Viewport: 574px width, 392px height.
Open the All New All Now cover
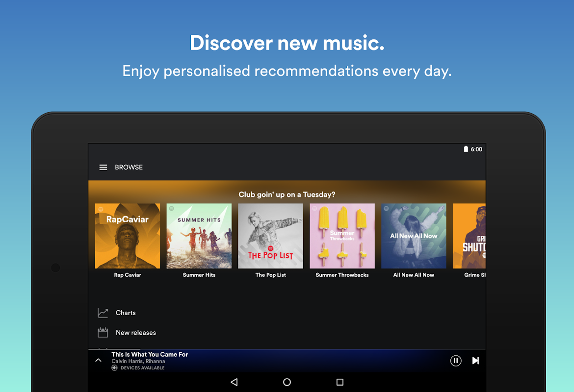[x=414, y=236]
